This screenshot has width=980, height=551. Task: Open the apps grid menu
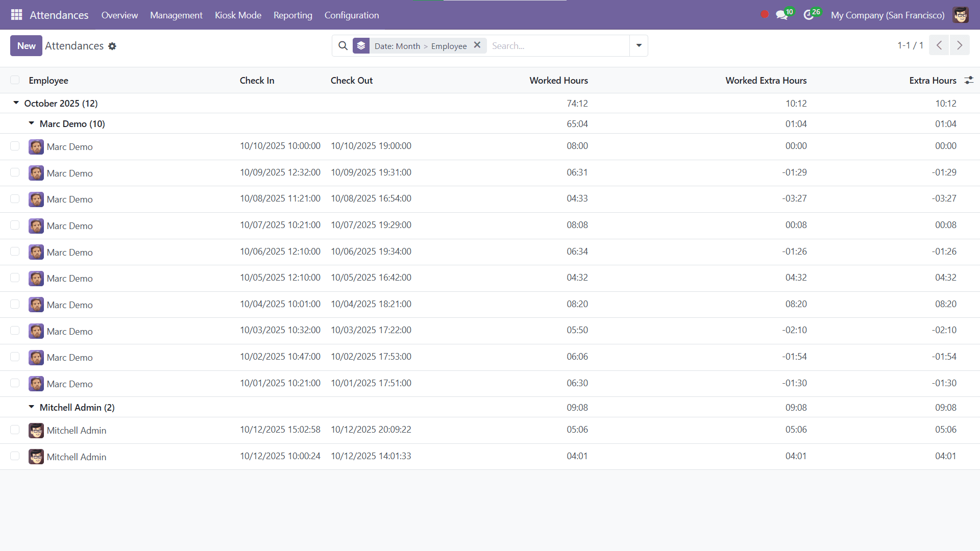(16, 15)
